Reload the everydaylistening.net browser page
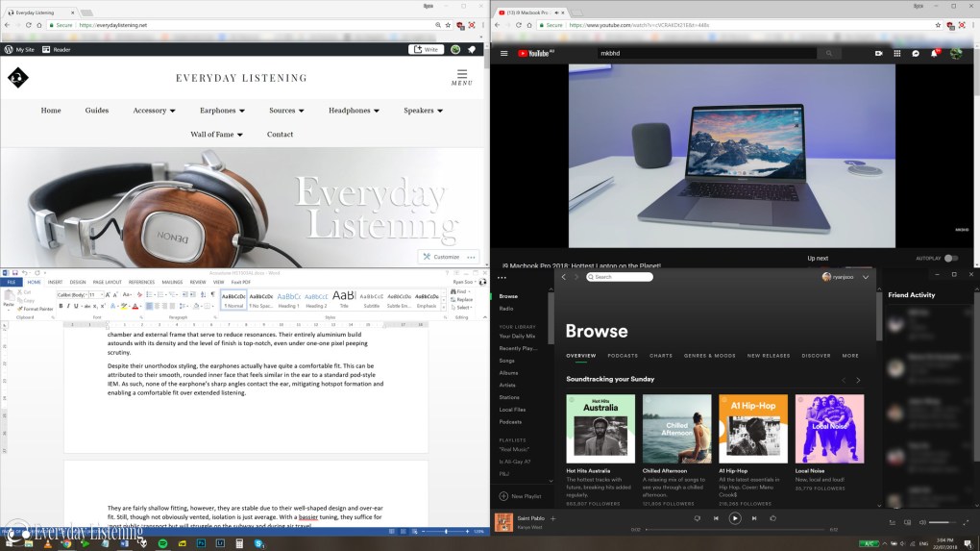Viewport: 980px width, 551px height. [x=28, y=25]
